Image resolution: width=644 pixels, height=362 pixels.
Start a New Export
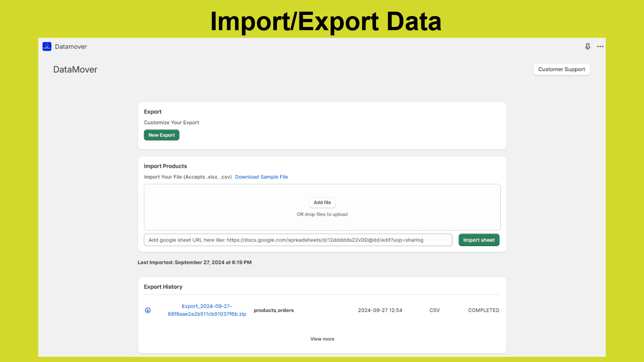[161, 135]
